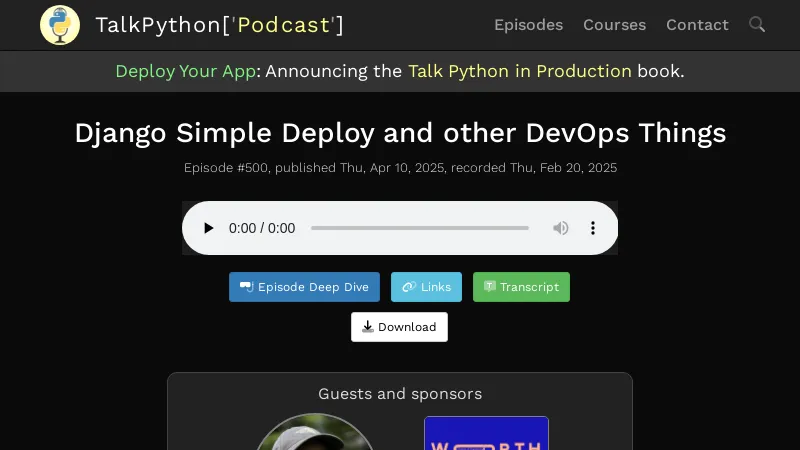
Task: Open the search magnifier icon
Action: coord(757,24)
